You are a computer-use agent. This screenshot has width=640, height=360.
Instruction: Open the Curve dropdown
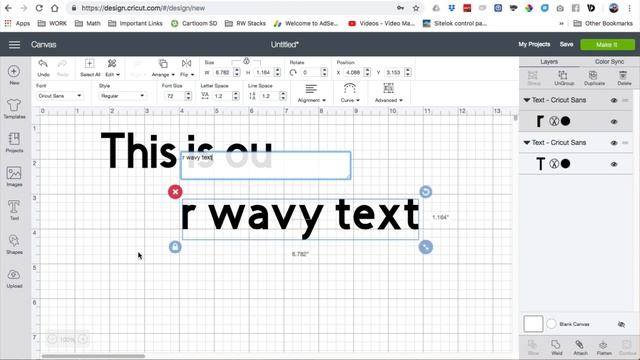350,93
